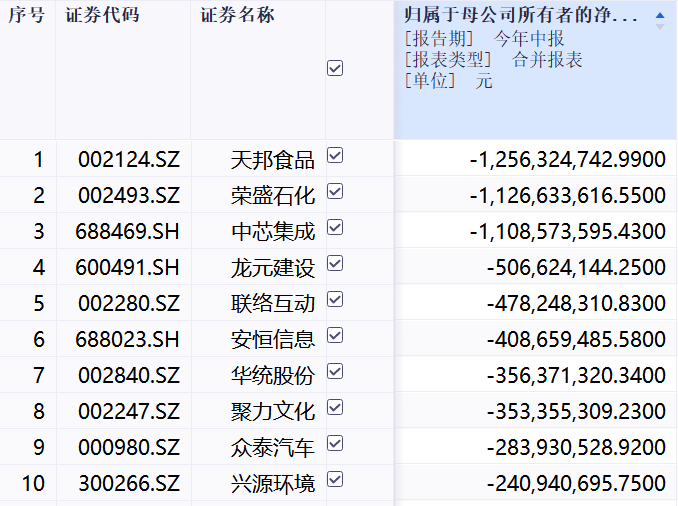Click security code 002840.SZ
This screenshot has height=506, width=678.
[x=129, y=375]
